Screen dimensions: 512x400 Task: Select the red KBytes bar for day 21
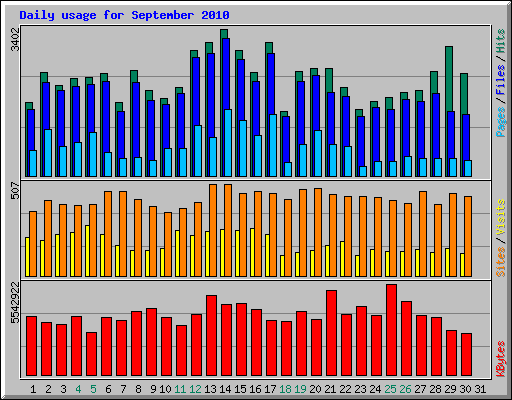pyautogui.click(x=331, y=333)
